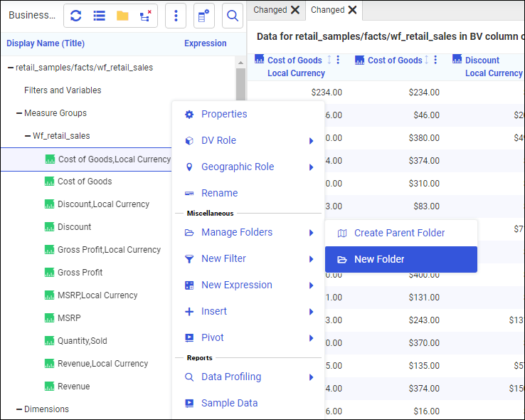Choose Create Parent Folder option

(399, 233)
